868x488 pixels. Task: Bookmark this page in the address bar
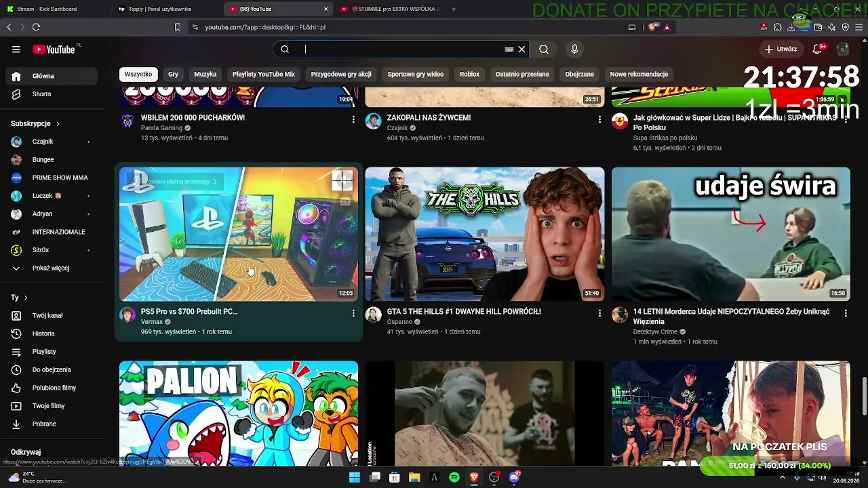178,27
